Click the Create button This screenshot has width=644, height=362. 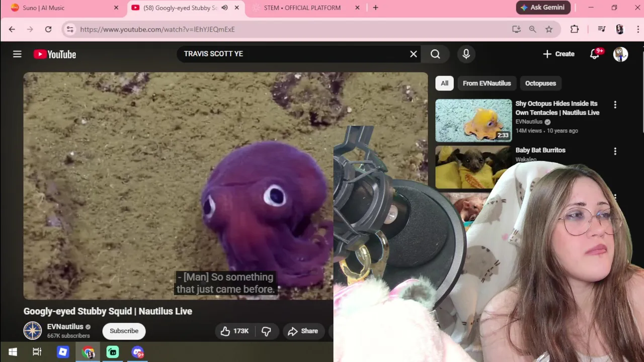click(x=558, y=54)
